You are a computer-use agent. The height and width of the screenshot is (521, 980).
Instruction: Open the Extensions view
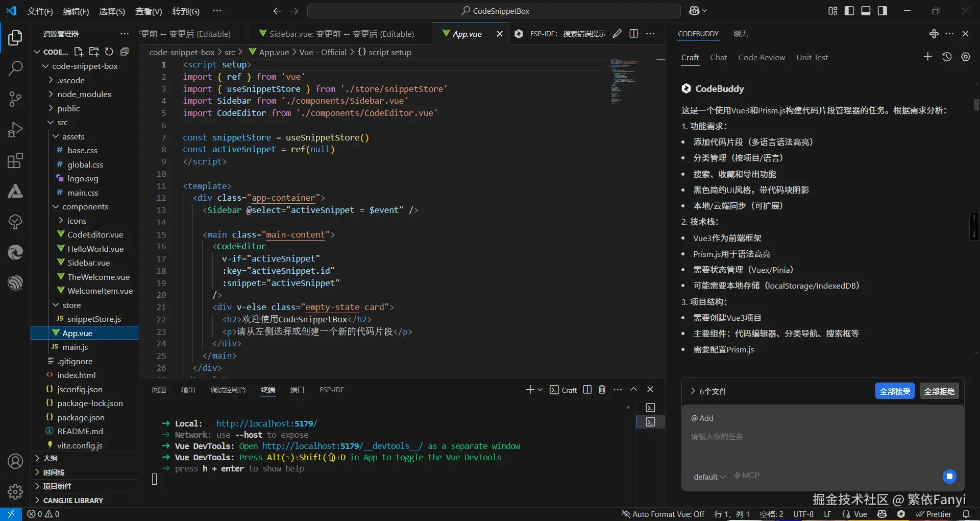tap(15, 160)
